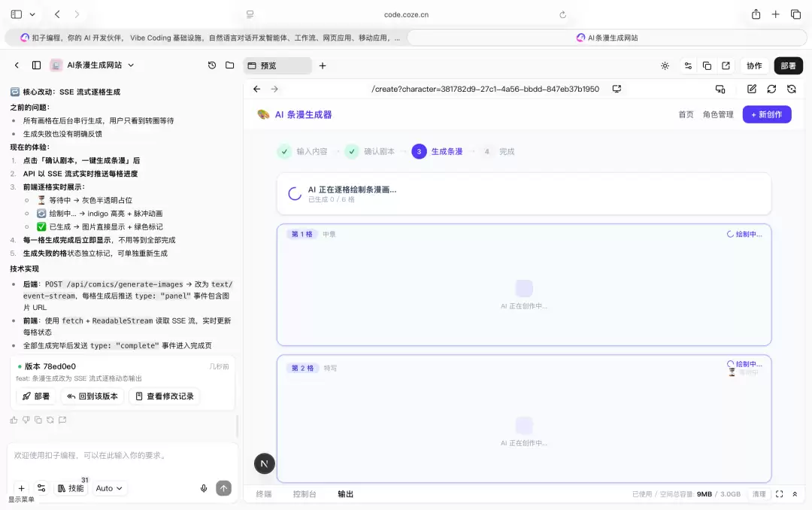
Task: Switch to the 控制台 tab
Action: (x=304, y=494)
